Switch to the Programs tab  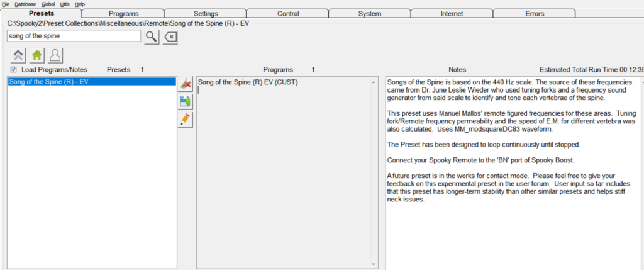click(x=123, y=13)
